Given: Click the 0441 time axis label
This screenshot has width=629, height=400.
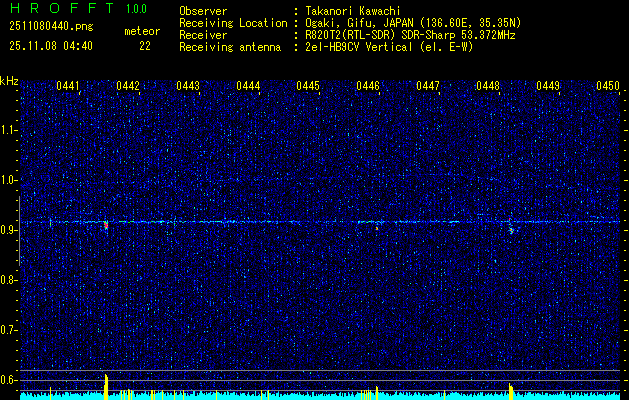Looking at the screenshot, I should 68,86.
